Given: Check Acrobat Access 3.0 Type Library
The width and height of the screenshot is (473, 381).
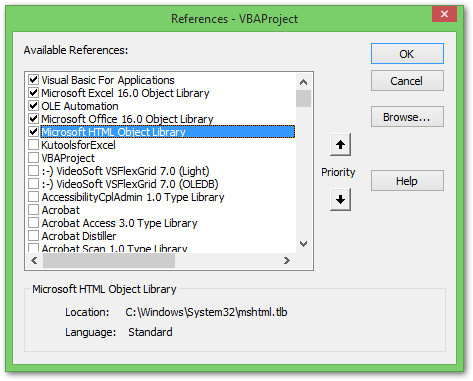Looking at the screenshot, I should [33, 223].
